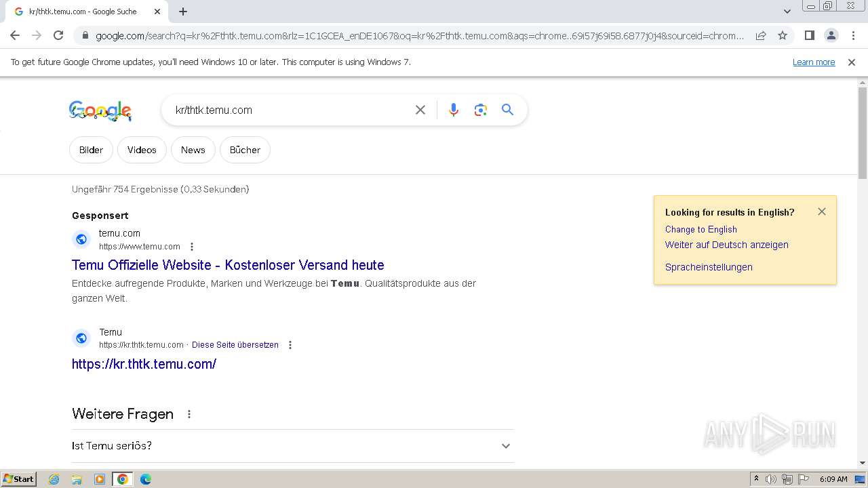868x488 pixels.
Task: Switch to the Bilder filter
Action: 91,150
